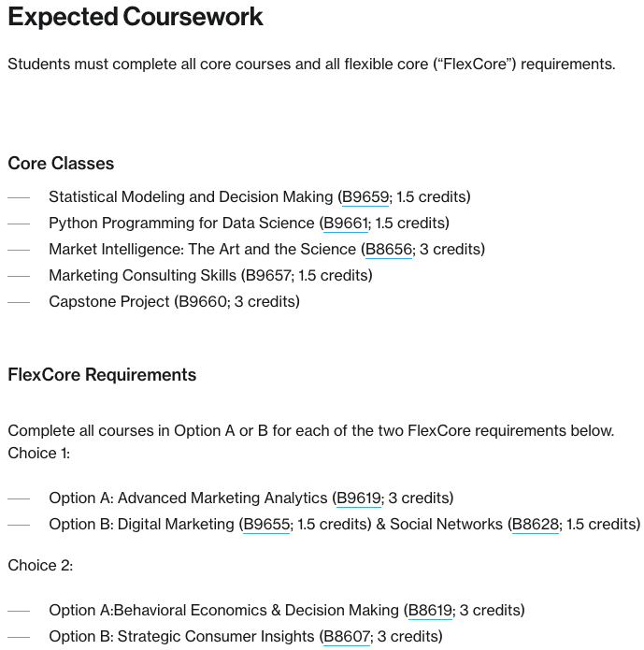
Task: Click the B8619 Behavioral Economics link
Action: [430, 611]
